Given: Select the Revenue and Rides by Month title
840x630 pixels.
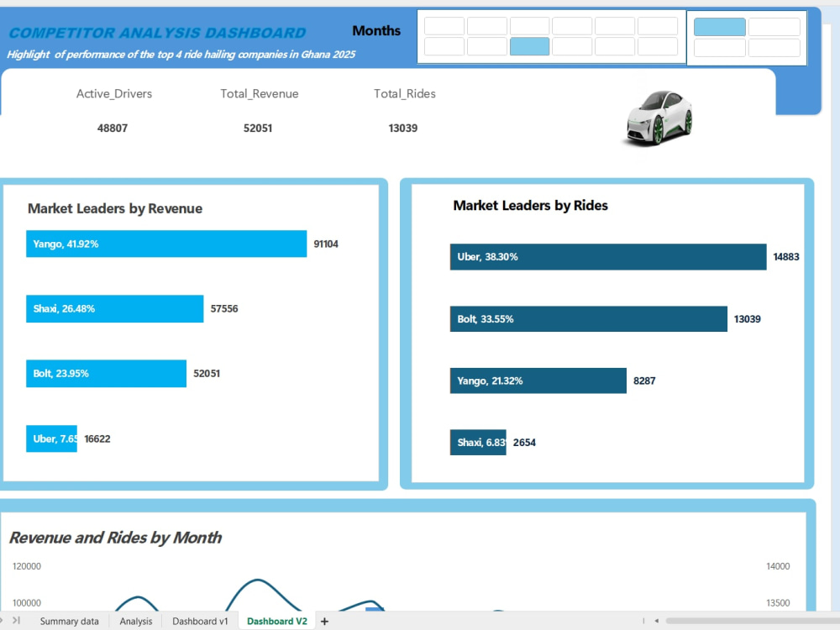Looking at the screenshot, I should (x=117, y=538).
